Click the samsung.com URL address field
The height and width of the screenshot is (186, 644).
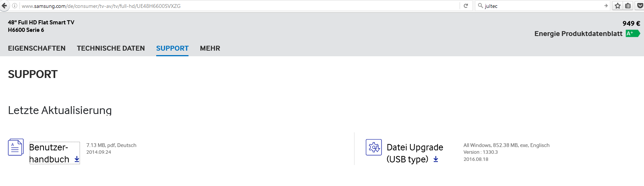[x=225, y=6]
